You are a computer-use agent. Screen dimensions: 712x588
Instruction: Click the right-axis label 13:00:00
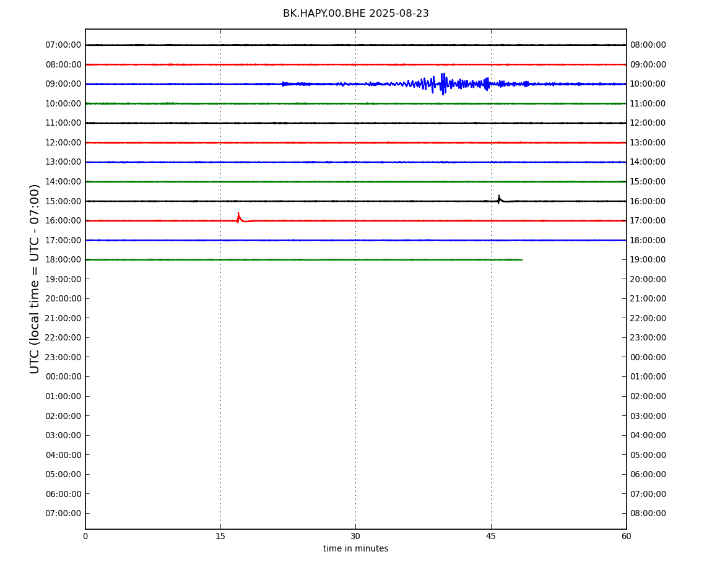point(648,142)
